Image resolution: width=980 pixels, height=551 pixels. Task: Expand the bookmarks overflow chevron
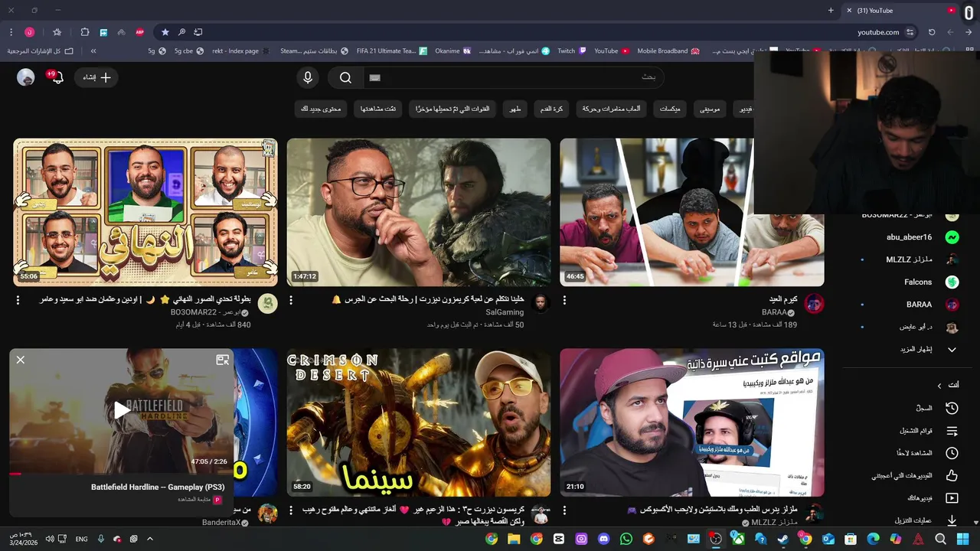[x=93, y=51]
